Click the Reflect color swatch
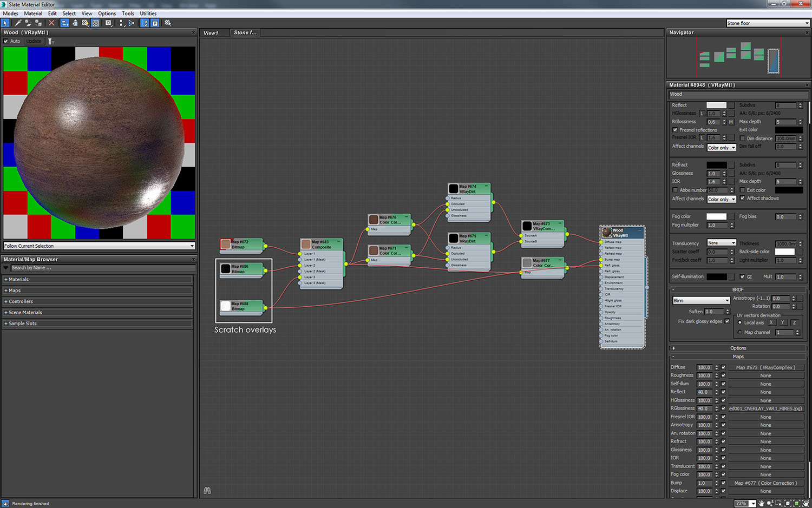812x508 pixels. click(716, 105)
